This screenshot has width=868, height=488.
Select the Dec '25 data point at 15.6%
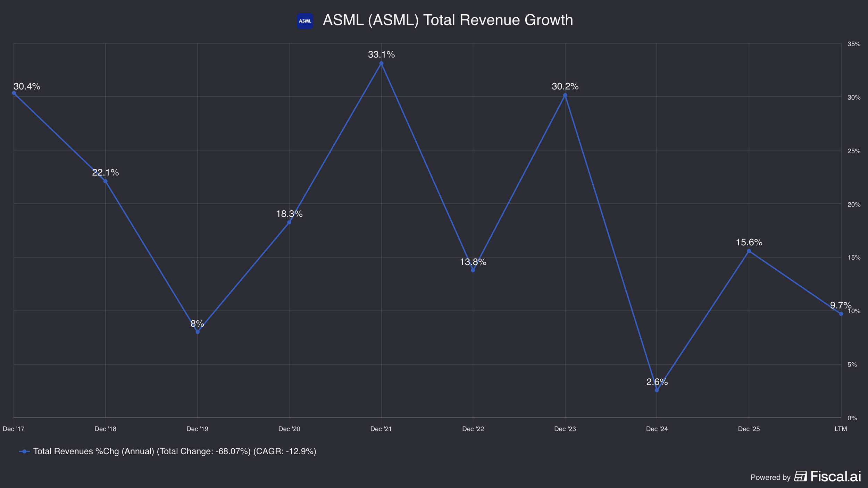[749, 251]
